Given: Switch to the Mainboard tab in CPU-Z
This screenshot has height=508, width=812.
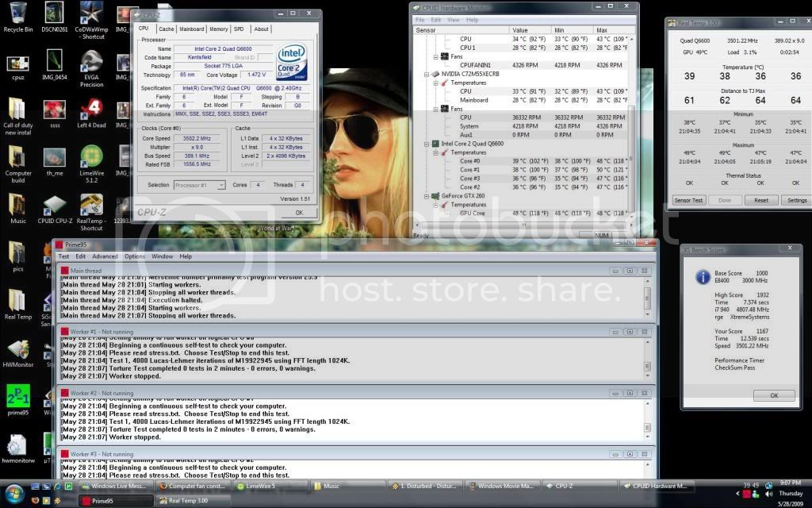Looking at the screenshot, I should click(x=192, y=29).
